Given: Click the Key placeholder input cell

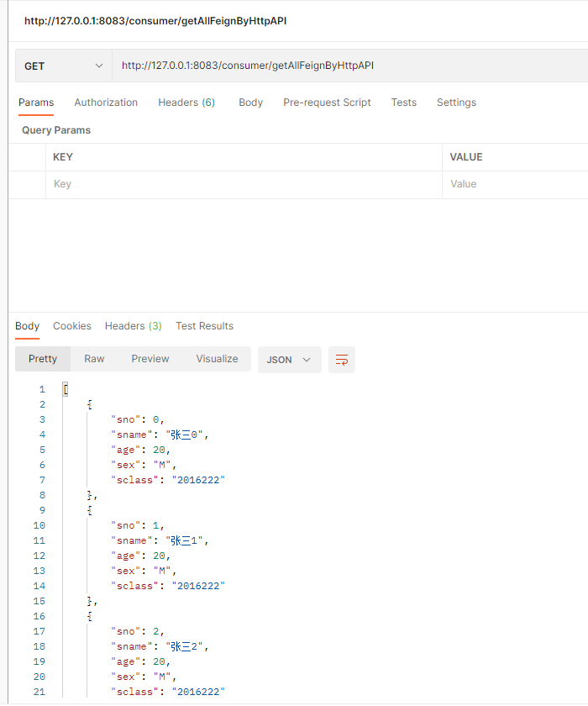Looking at the screenshot, I should click(x=244, y=184).
